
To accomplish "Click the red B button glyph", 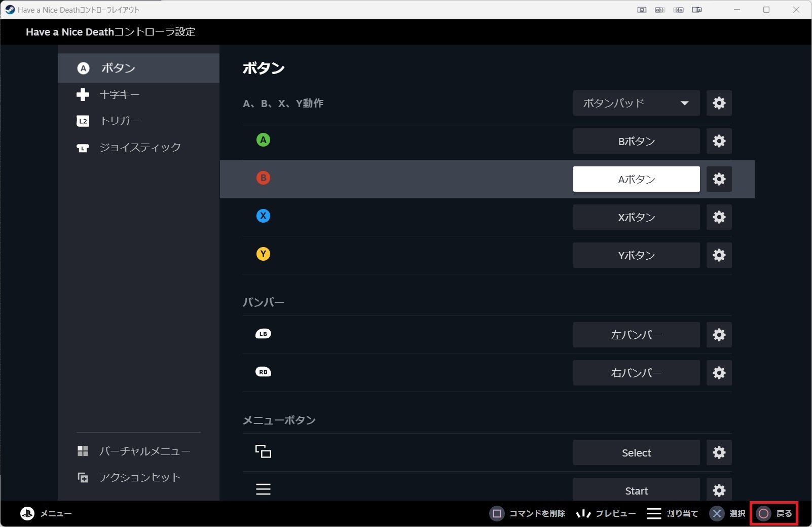I will (x=263, y=178).
